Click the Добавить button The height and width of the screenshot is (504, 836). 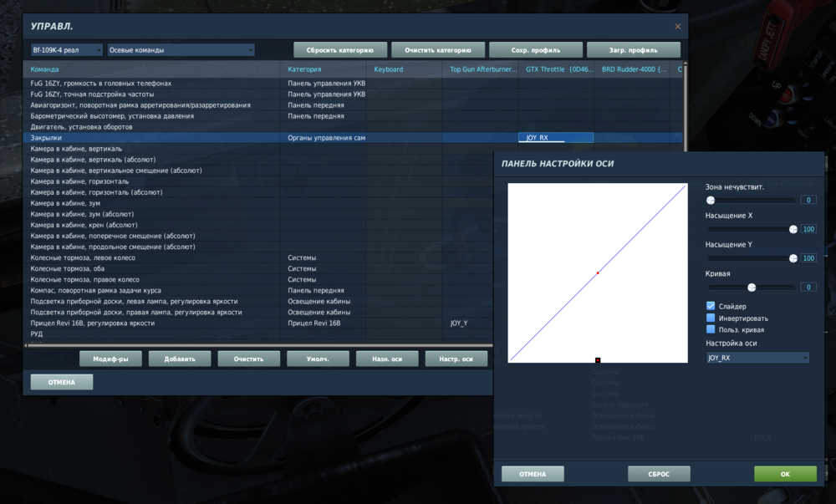[x=180, y=359]
